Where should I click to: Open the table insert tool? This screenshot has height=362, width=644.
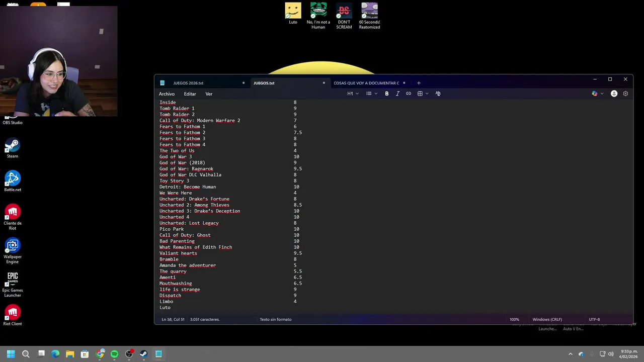[x=420, y=94]
